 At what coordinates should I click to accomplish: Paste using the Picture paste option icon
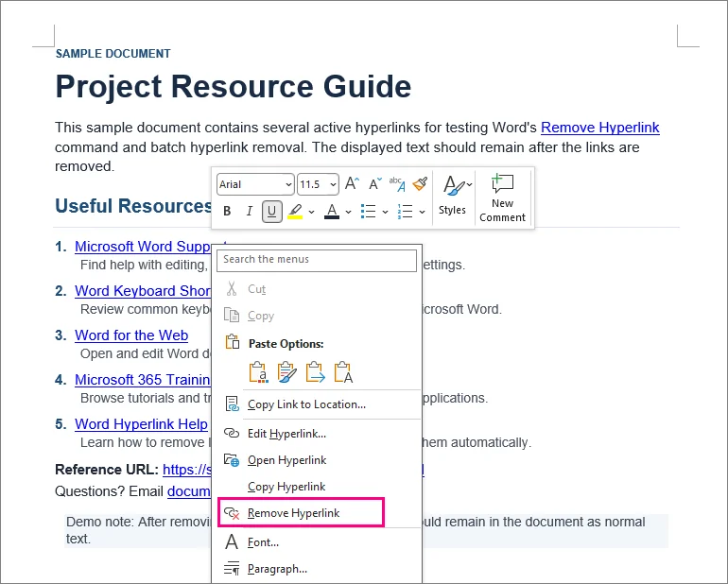[x=315, y=372]
